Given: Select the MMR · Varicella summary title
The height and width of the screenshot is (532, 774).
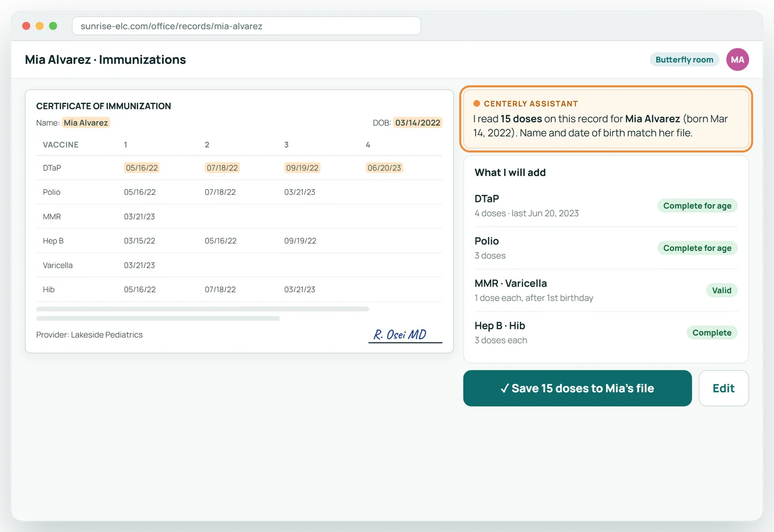Looking at the screenshot, I should tap(511, 283).
